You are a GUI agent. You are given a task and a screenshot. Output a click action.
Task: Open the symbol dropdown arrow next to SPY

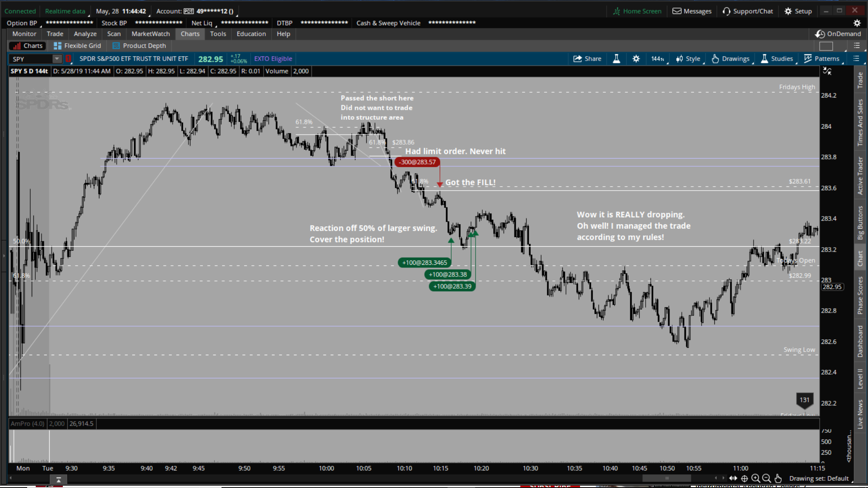(x=57, y=59)
